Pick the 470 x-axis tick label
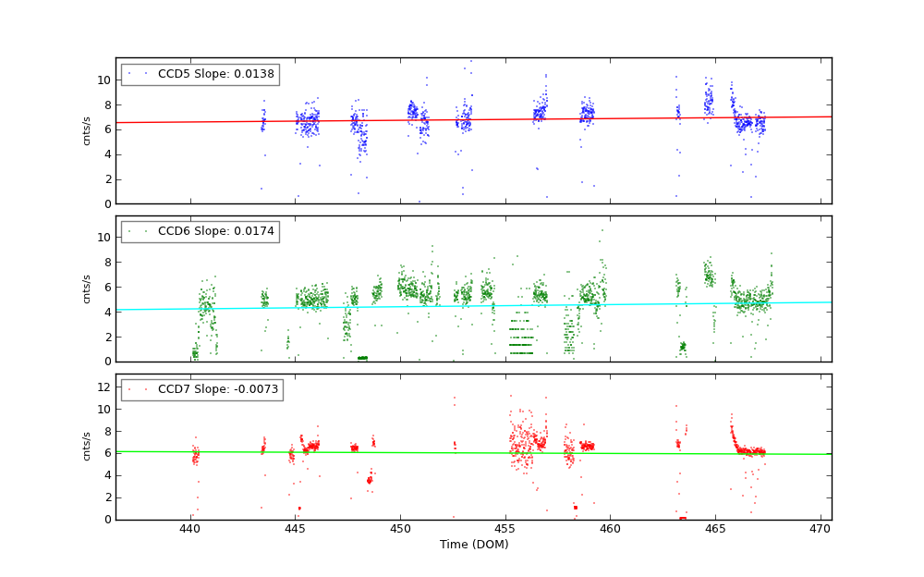Screen dimensions: 924x577 (821, 529)
